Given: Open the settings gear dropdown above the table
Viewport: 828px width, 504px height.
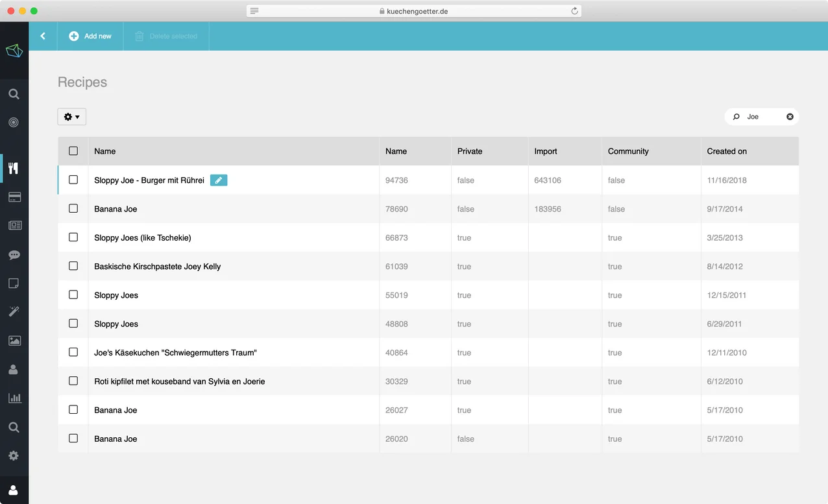Looking at the screenshot, I should [71, 116].
